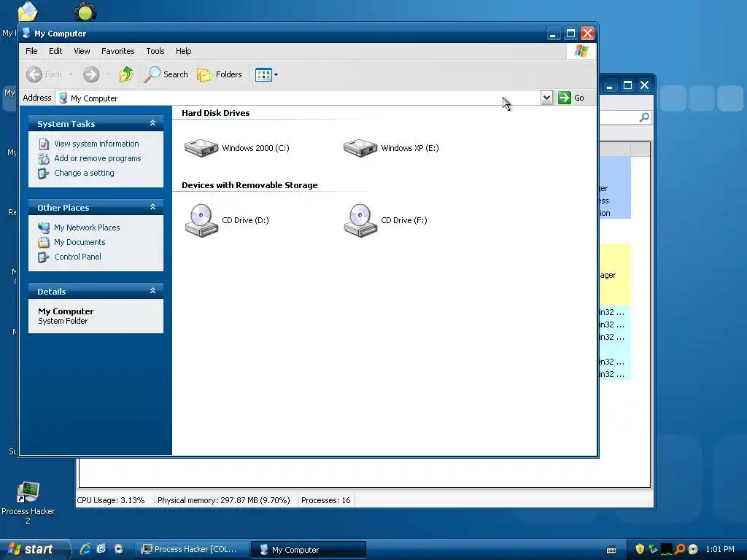Open Control Panel link

coord(77,257)
